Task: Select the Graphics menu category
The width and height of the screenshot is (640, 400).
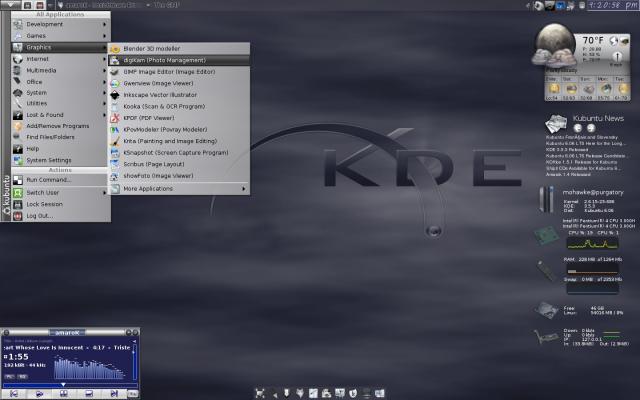Action: [60, 47]
